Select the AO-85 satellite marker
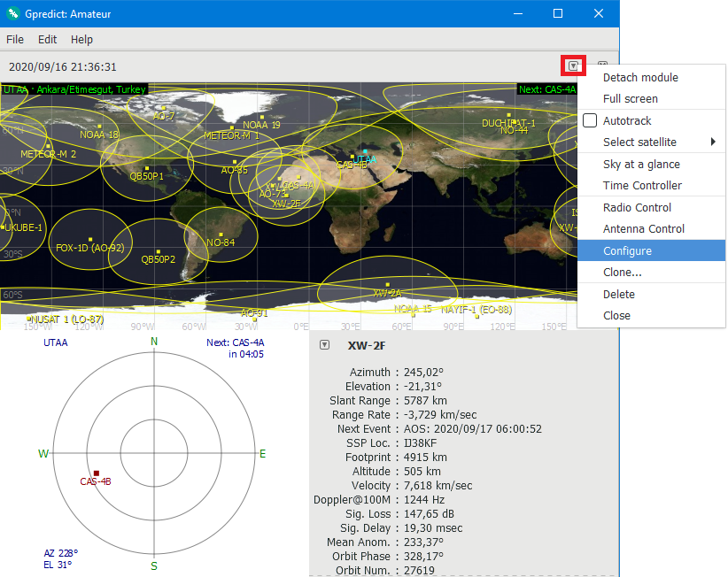The width and height of the screenshot is (728, 577). [x=235, y=162]
